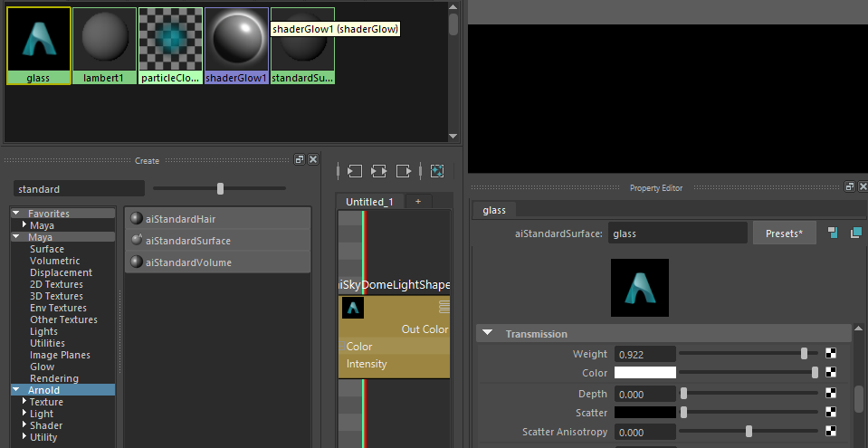Create an aiStandardVolume node
The image size is (868, 448).
pos(188,262)
